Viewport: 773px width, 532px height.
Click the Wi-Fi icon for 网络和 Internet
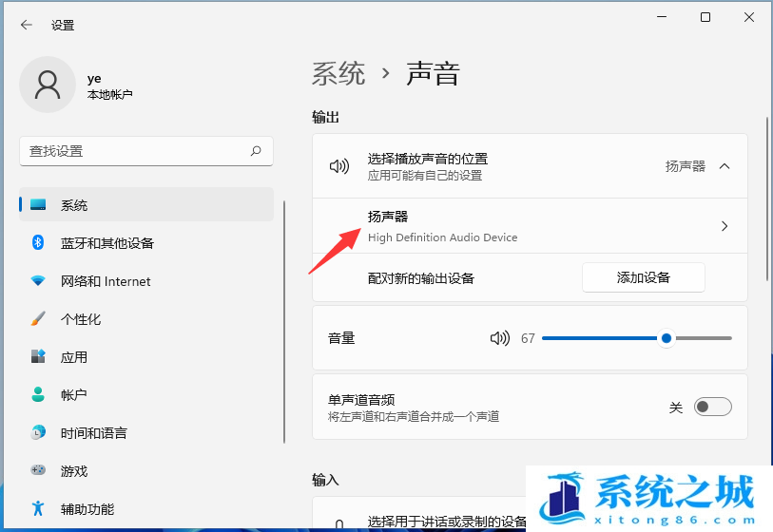coord(38,281)
